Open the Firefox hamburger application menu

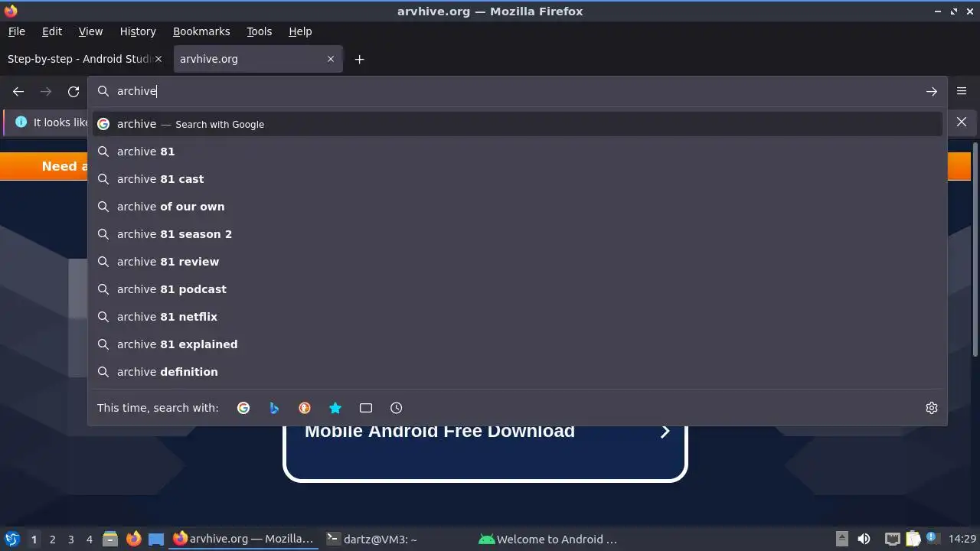tap(962, 91)
